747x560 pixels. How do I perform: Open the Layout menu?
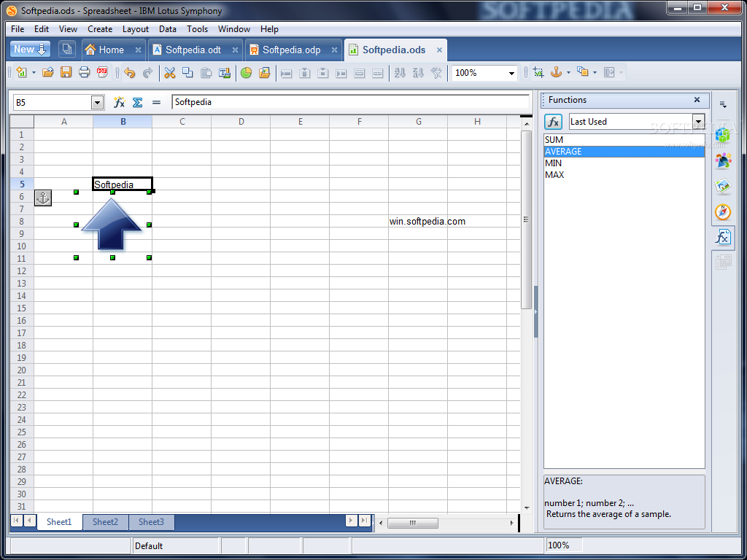click(x=136, y=29)
